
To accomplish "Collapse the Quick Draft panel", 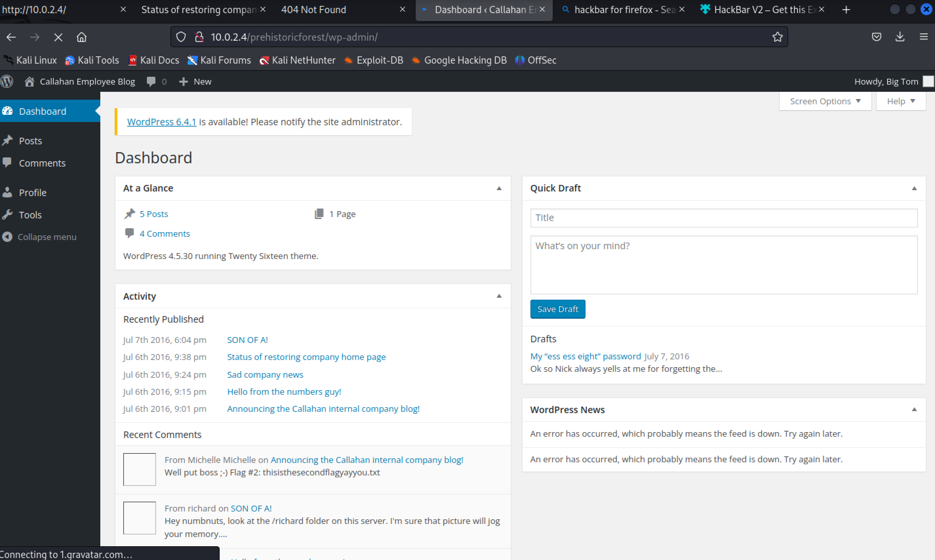I will (x=914, y=188).
